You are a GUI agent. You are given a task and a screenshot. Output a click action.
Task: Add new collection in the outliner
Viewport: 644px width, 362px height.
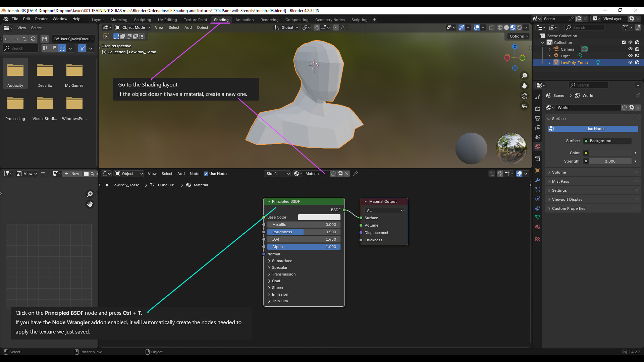click(638, 27)
